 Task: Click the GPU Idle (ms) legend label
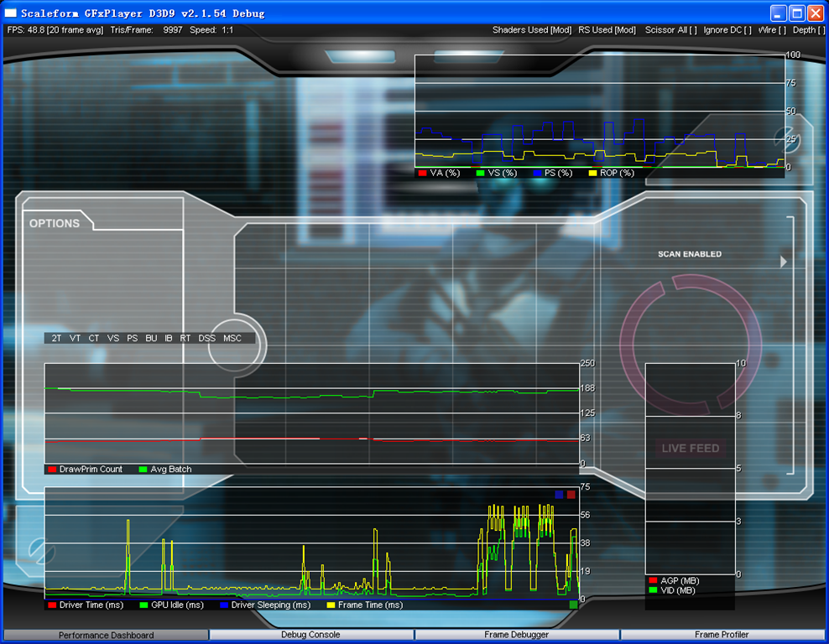tap(178, 605)
